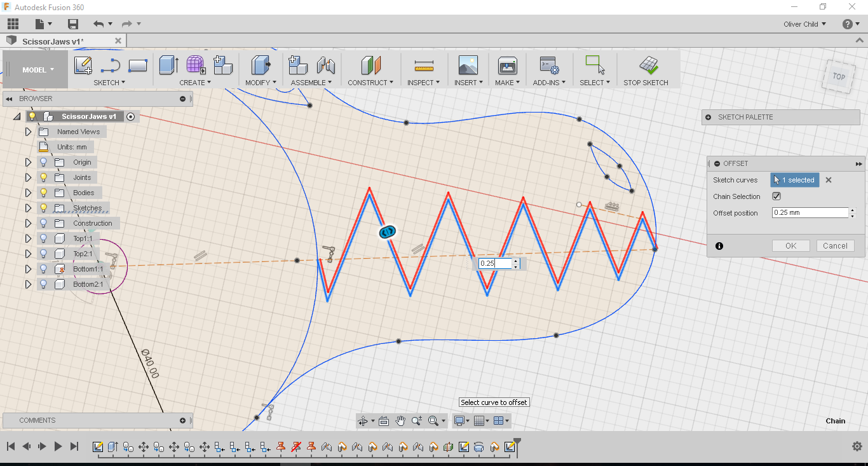868x466 pixels.
Task: Select the Rectangle sketch tool icon
Action: coord(138,65)
